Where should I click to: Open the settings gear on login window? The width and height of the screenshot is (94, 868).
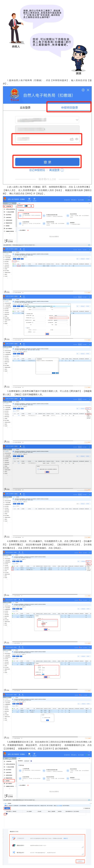pyautogui.click(x=83, y=90)
